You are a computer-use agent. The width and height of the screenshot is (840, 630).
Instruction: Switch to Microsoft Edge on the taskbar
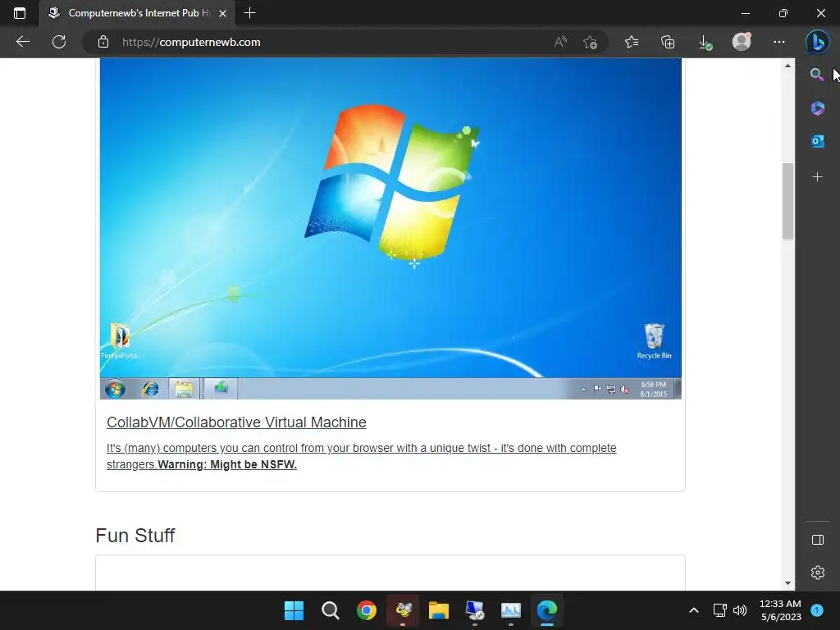(x=547, y=610)
